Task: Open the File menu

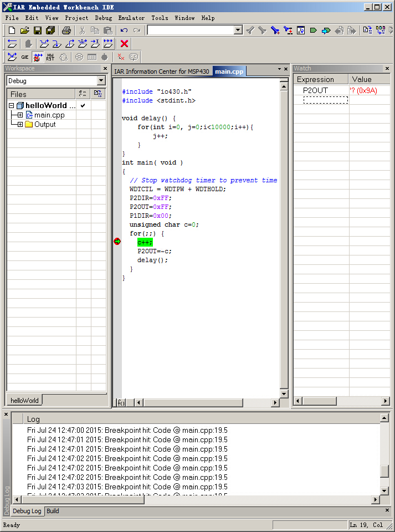Action: pos(12,18)
